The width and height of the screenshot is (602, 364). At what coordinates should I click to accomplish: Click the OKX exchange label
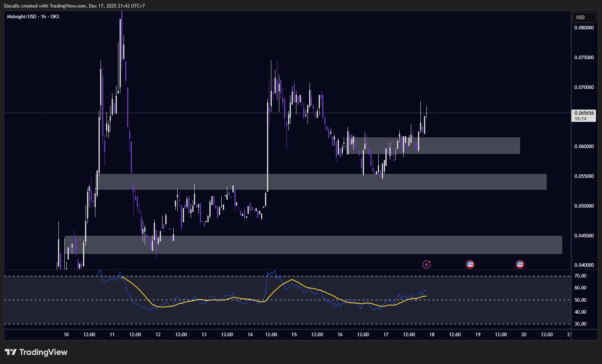point(55,17)
